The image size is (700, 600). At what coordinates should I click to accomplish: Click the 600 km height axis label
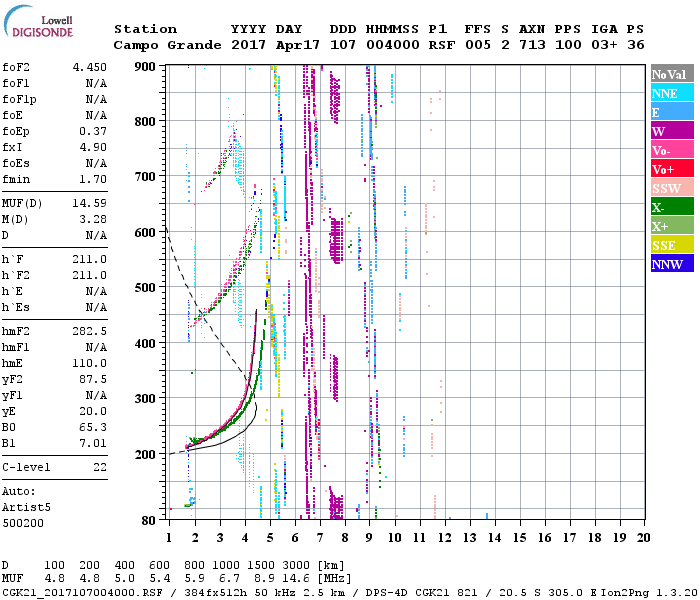point(145,233)
